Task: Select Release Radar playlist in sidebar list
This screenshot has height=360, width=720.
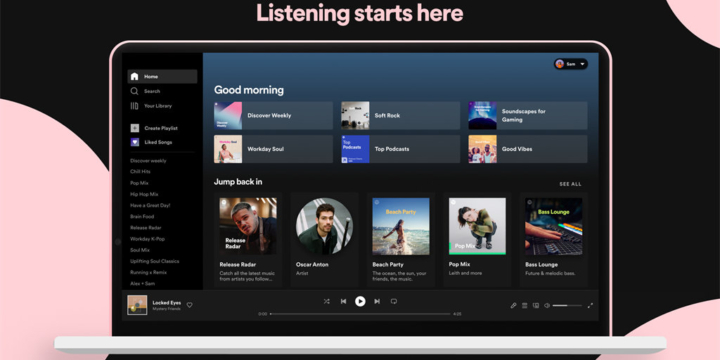Action: click(x=146, y=228)
